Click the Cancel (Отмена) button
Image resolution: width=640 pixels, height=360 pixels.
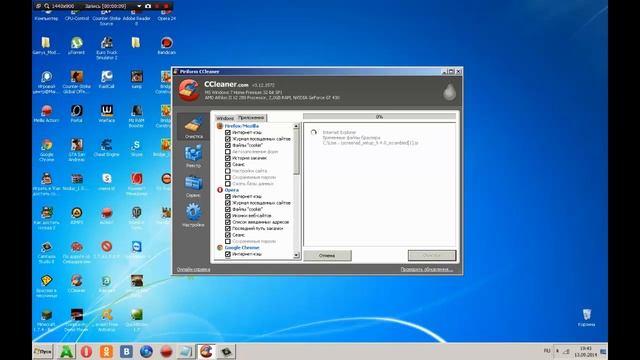[x=327, y=256]
